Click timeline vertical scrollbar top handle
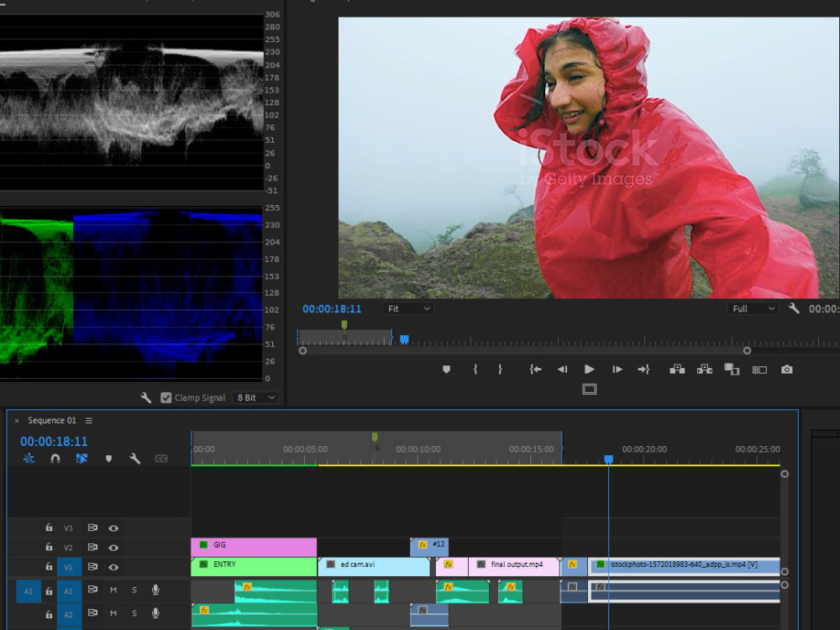840x630 pixels. click(785, 474)
